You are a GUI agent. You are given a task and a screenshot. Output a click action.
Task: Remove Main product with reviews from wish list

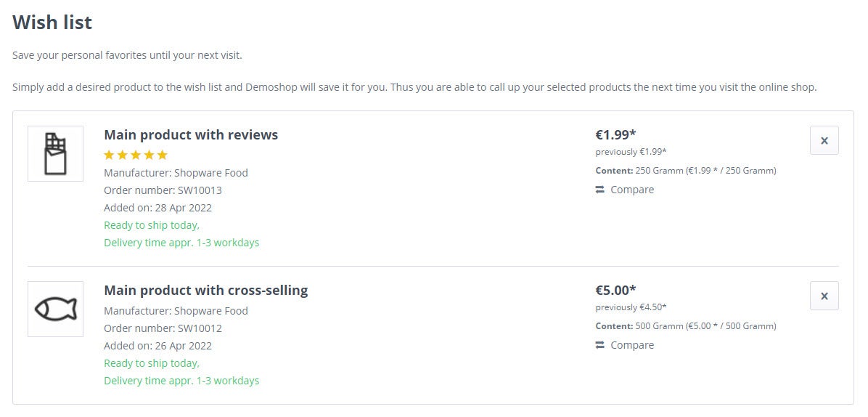click(x=824, y=140)
